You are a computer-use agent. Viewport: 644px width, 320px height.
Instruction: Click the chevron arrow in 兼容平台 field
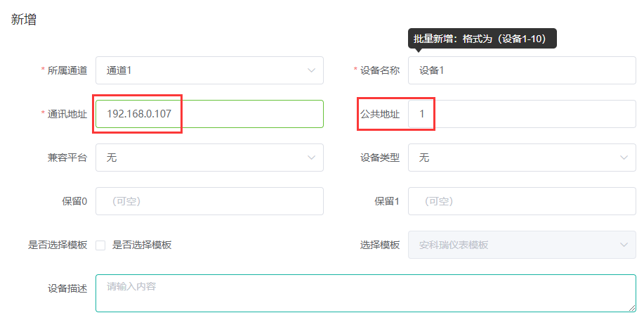coord(311,158)
